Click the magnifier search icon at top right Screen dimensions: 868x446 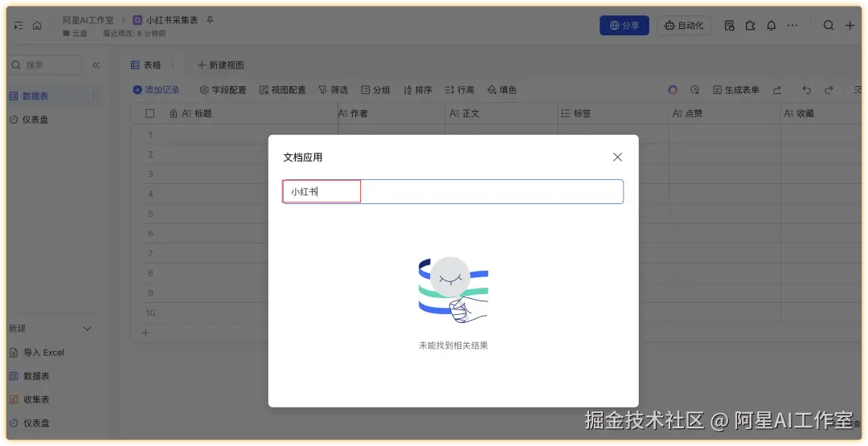828,26
